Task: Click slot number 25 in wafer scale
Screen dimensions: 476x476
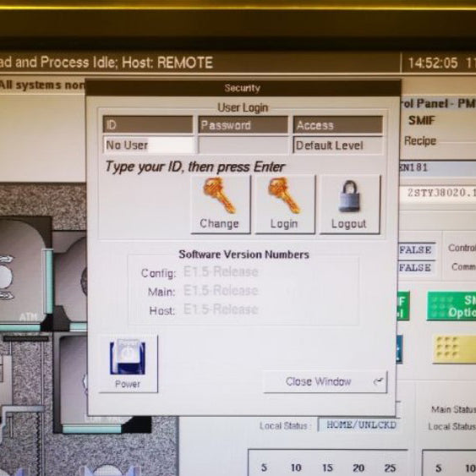Action: [390, 468]
